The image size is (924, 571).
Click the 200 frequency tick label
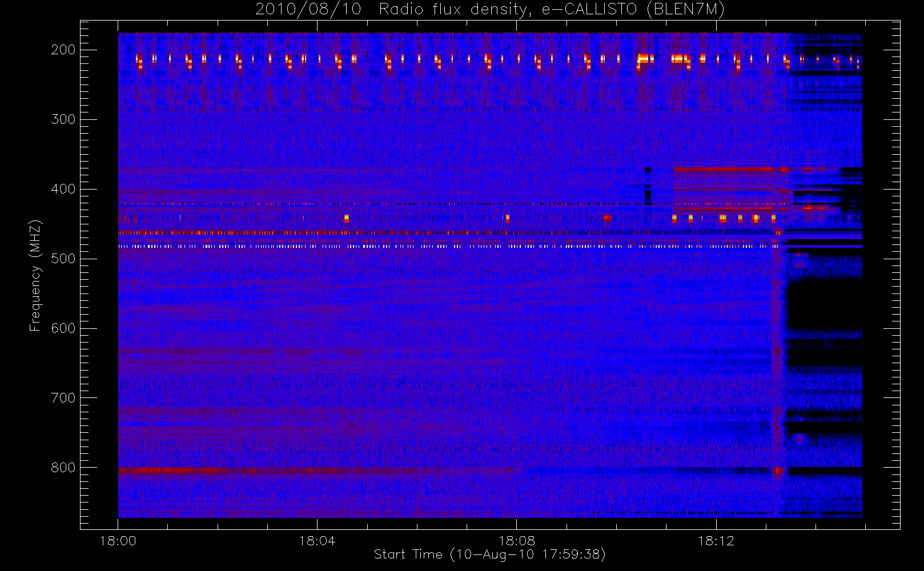(x=63, y=50)
